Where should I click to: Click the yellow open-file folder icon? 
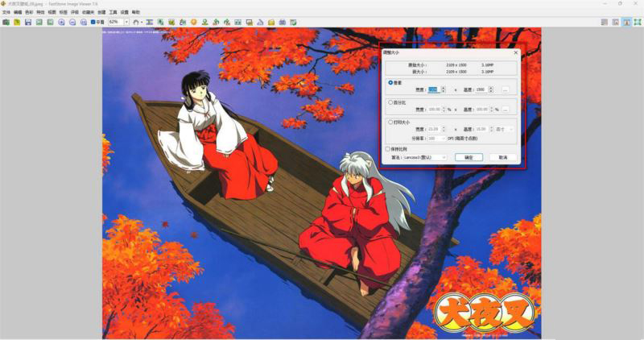(17, 23)
